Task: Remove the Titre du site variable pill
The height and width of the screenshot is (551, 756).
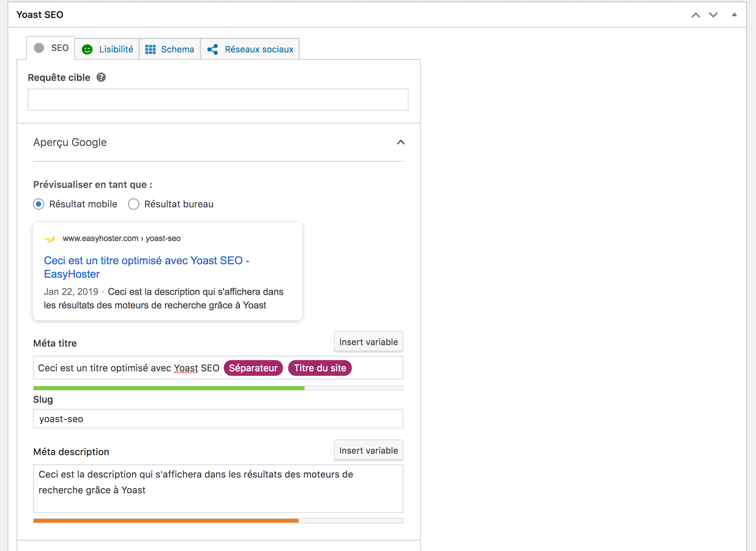Action: 320,368
